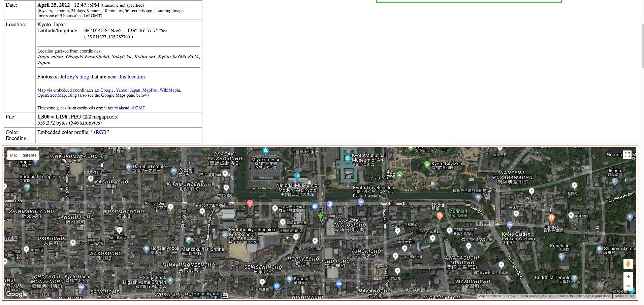Open the Miyakomesse map marker
The height and width of the screenshot is (305, 644).
[x=265, y=150]
